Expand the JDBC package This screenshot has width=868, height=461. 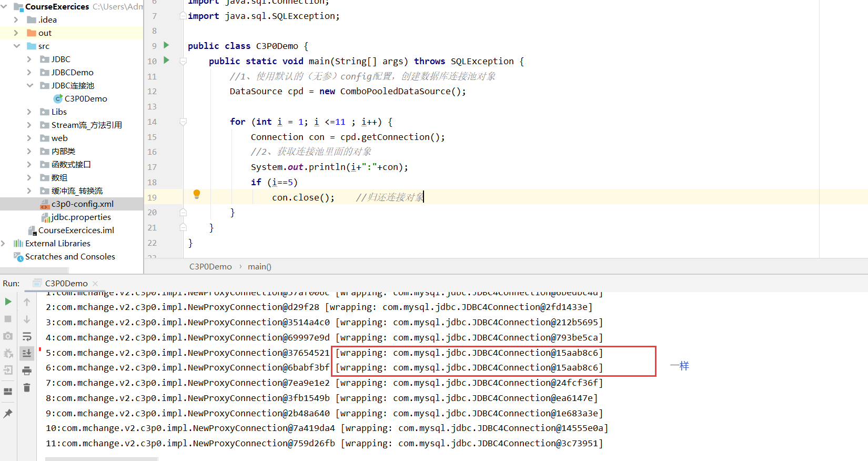pos(29,59)
